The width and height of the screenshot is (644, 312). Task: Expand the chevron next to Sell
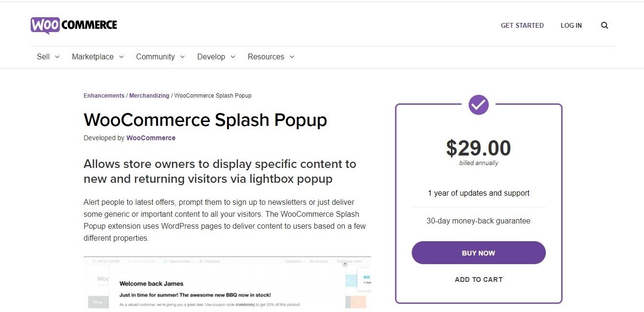point(57,57)
